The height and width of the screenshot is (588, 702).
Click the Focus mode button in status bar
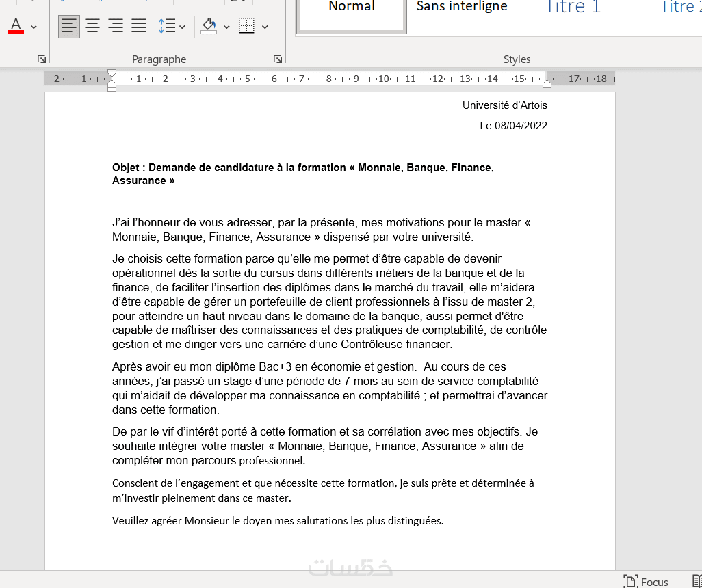coord(646,581)
